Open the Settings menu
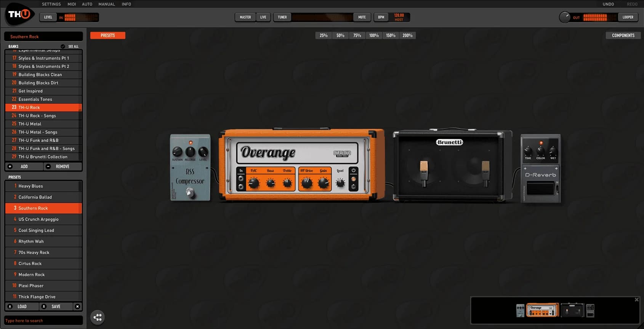Viewport: 644px width, 329px height. click(x=51, y=4)
